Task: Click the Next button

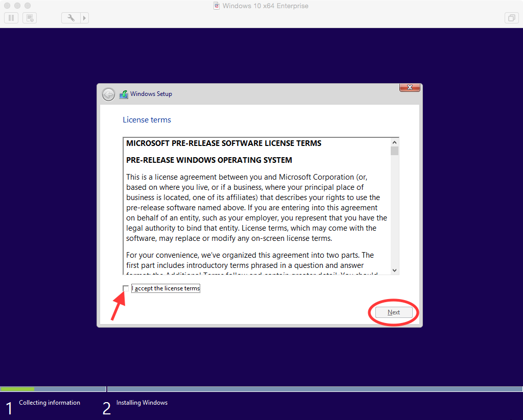Action: (394, 312)
